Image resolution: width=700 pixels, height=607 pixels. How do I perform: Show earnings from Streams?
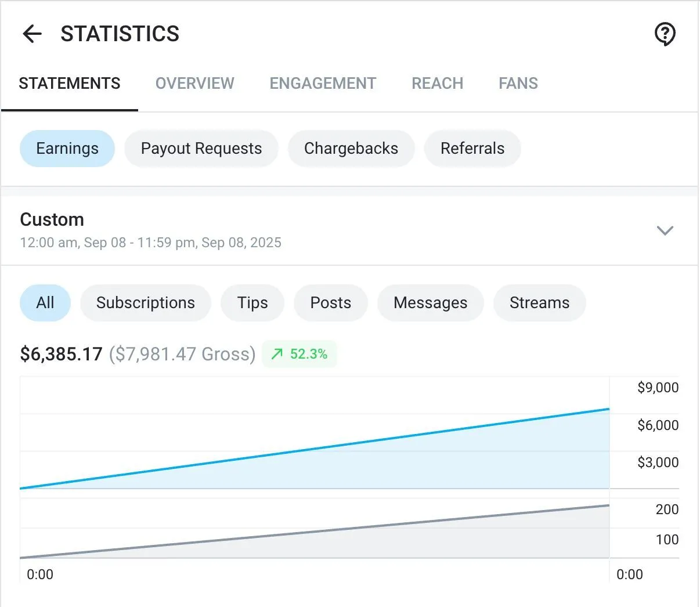(539, 302)
